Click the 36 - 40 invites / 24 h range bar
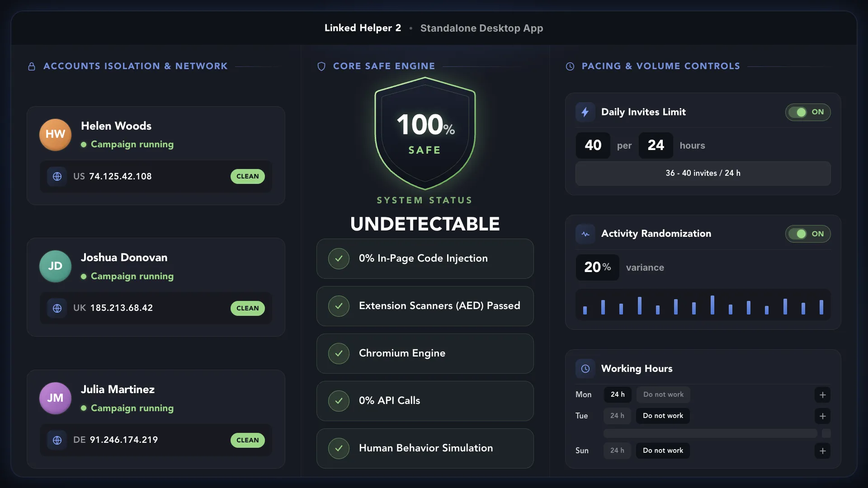 [703, 174]
